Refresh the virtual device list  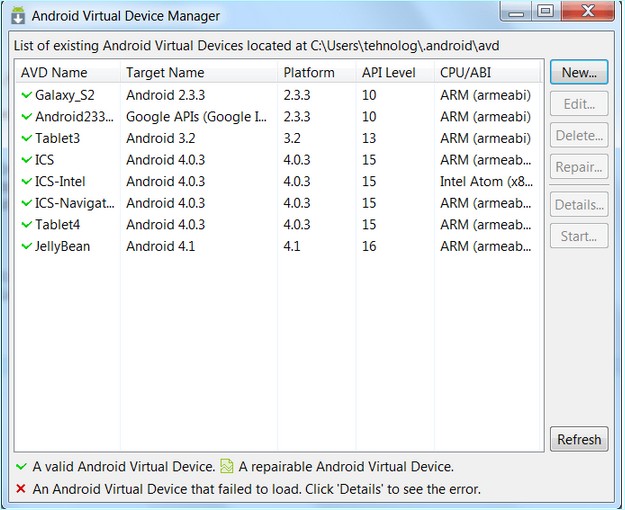579,439
